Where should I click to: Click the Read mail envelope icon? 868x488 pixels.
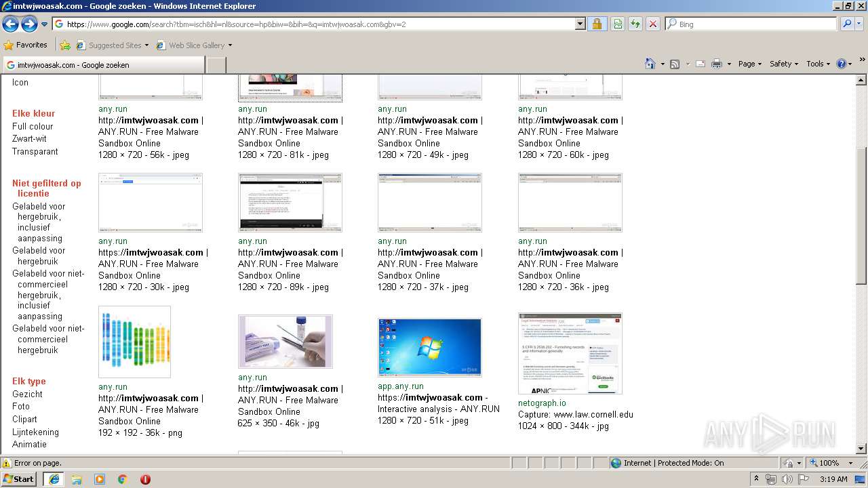click(x=701, y=64)
